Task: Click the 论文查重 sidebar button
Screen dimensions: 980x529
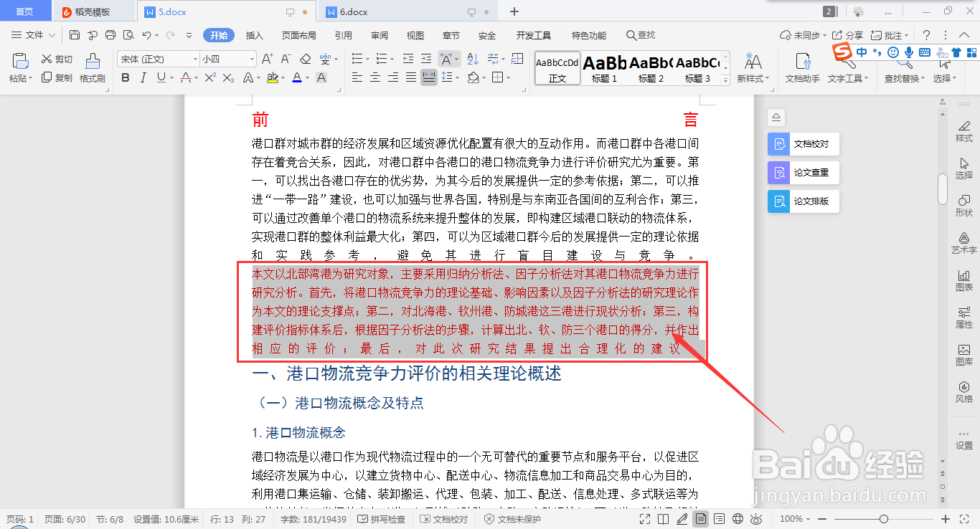Action: 803,172
